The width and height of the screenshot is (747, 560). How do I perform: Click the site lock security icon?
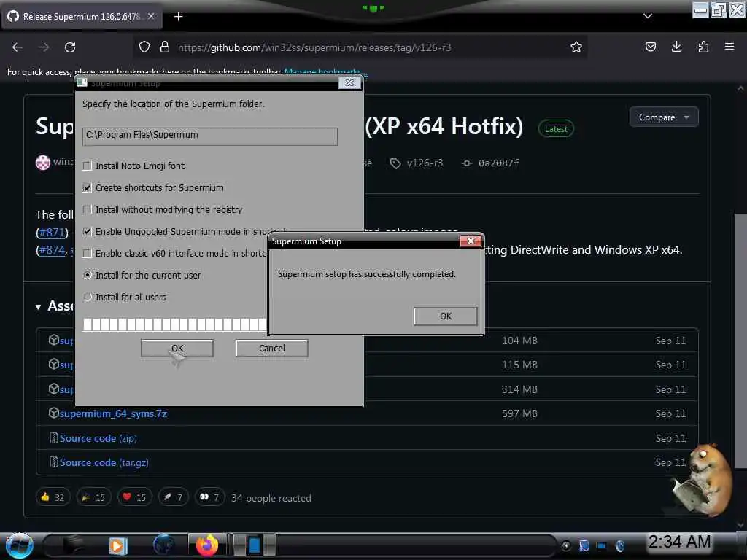(x=165, y=47)
